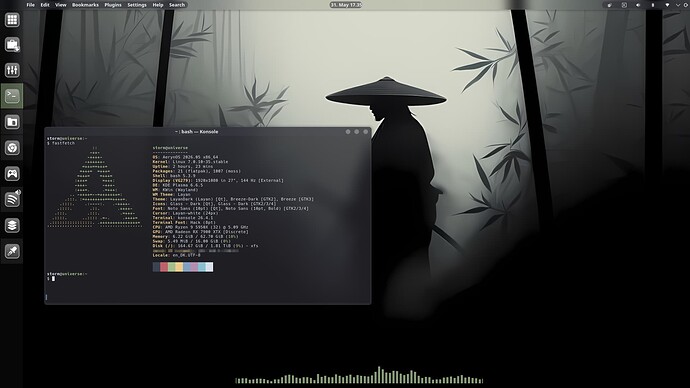Viewport: 690px width, 388px height.
Task: Open the file manager dock icon
Action: tap(12, 122)
